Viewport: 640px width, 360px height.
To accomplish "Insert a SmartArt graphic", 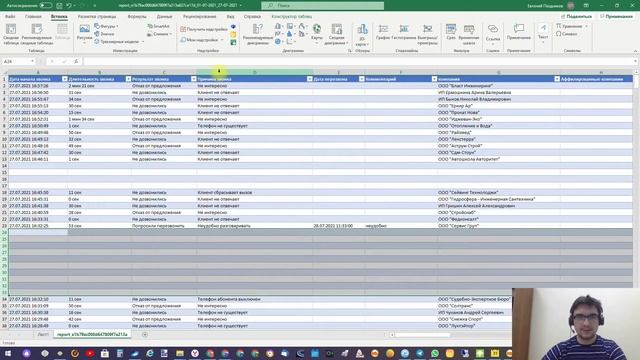I will coord(159,26).
